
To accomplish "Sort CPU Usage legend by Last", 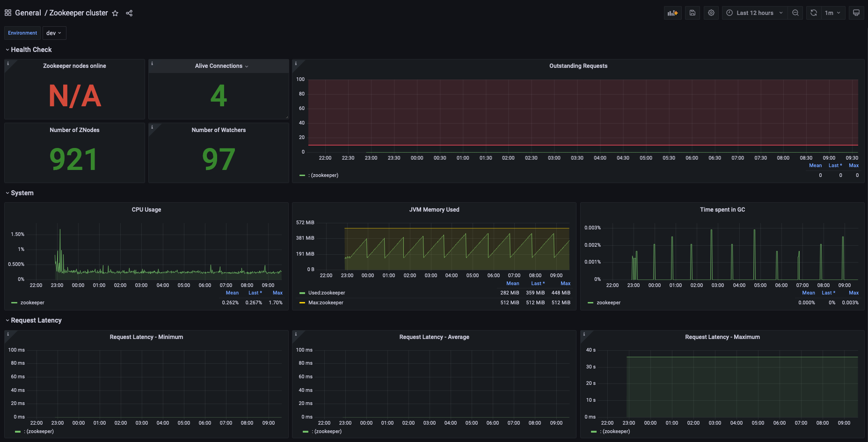I will click(255, 293).
